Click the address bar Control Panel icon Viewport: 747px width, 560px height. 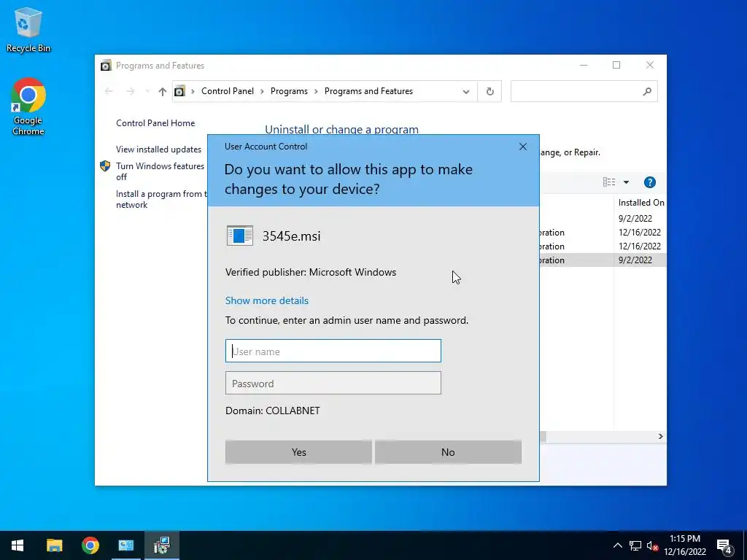click(179, 91)
